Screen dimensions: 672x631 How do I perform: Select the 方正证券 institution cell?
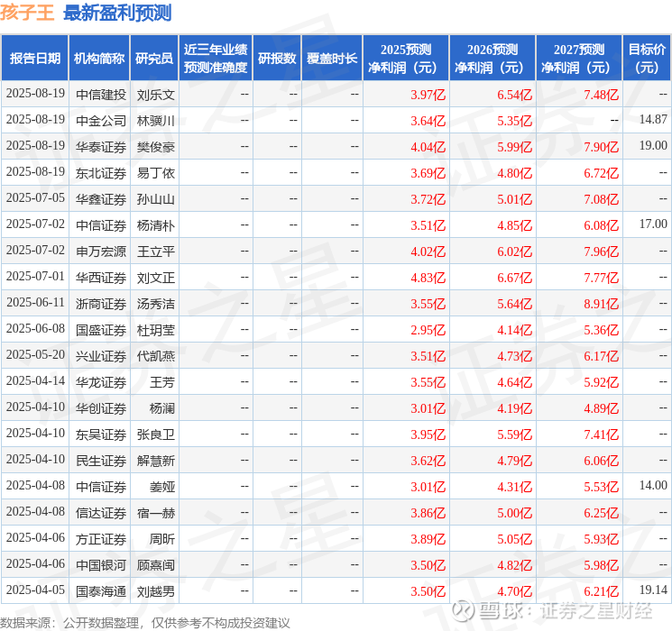101,539
